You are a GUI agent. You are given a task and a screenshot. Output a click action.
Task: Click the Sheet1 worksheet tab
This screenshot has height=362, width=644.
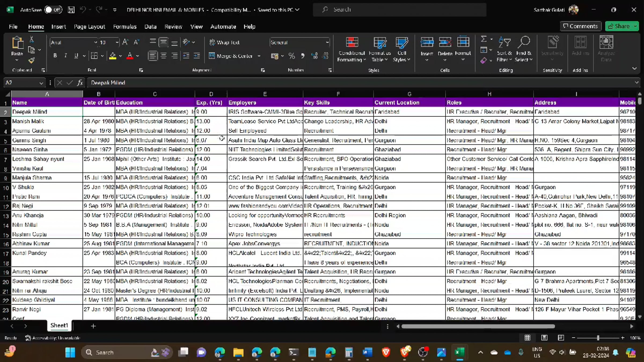(59, 326)
